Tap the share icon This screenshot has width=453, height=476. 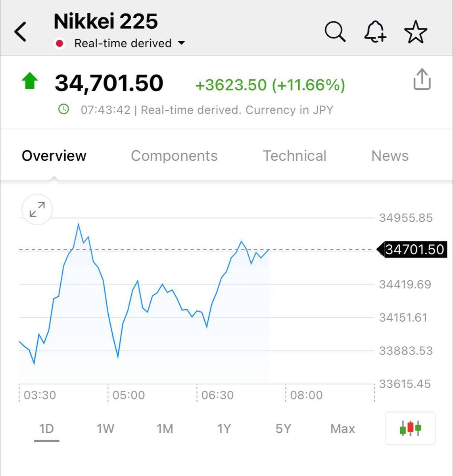422,80
